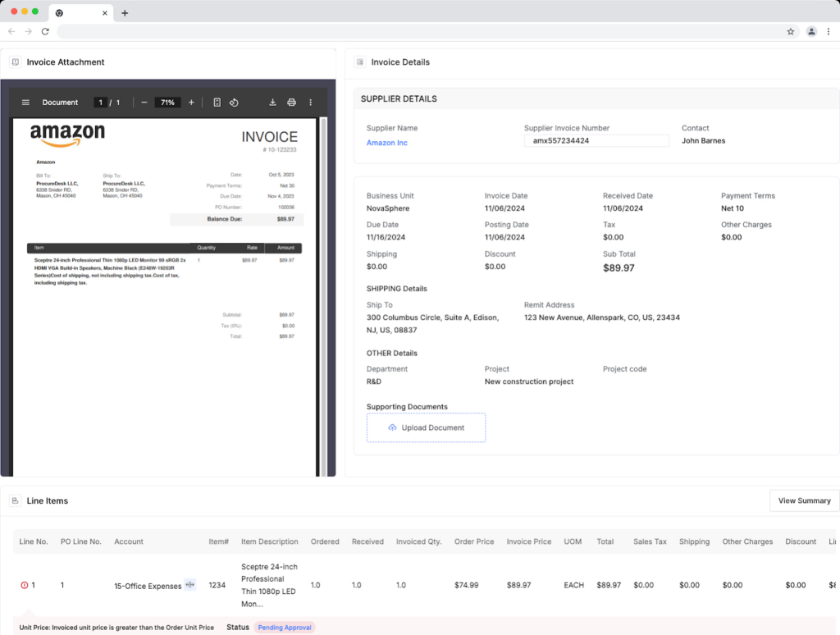This screenshot has height=635, width=840.
Task: Open the PDF viewer's download icon
Action: coord(272,102)
